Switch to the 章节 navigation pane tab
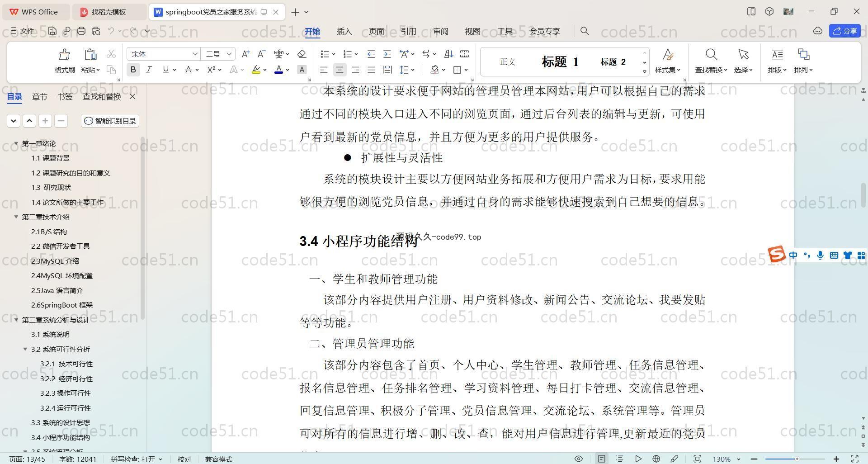868x464 pixels. point(40,96)
